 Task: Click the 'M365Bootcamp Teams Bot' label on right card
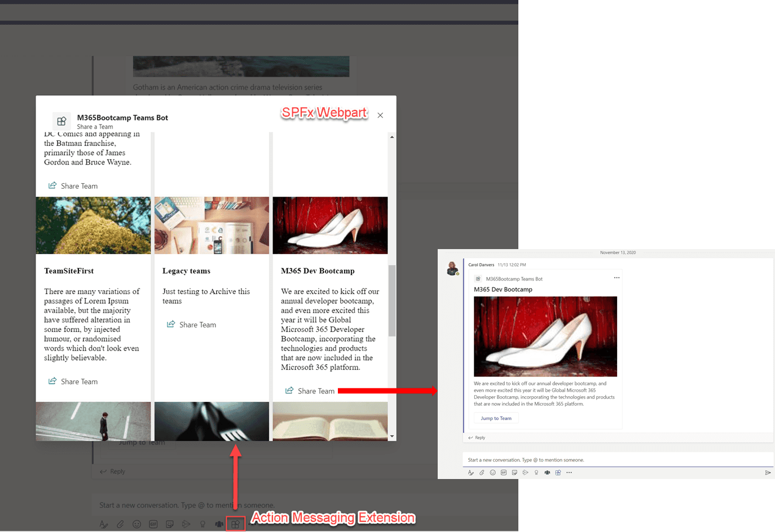coord(514,279)
